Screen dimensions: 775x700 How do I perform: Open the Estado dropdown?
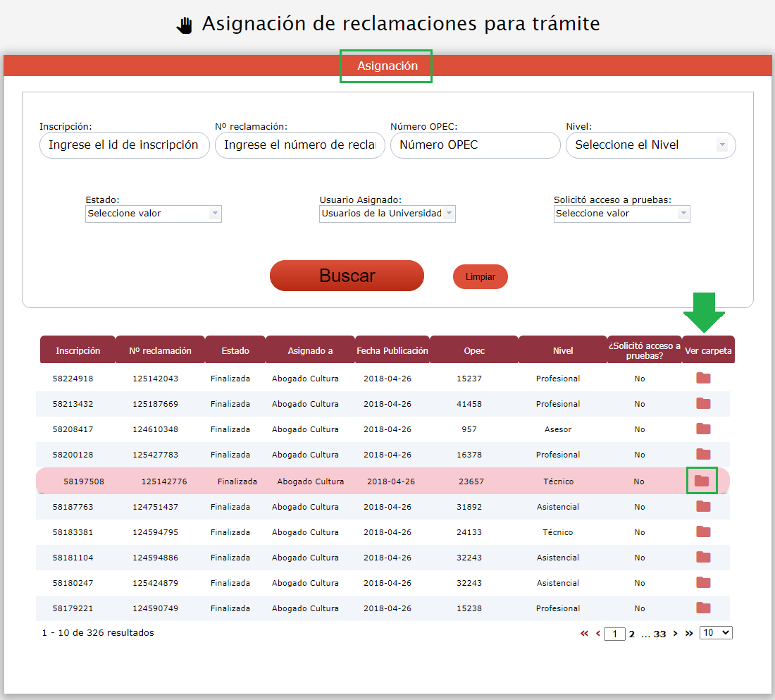pos(153,214)
